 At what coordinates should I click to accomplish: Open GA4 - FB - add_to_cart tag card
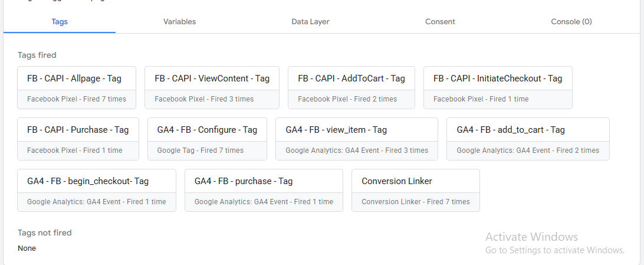coord(528,139)
